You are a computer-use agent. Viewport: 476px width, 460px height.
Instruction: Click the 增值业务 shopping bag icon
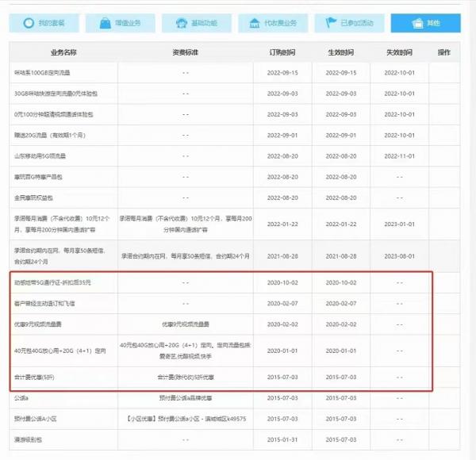click(x=105, y=23)
